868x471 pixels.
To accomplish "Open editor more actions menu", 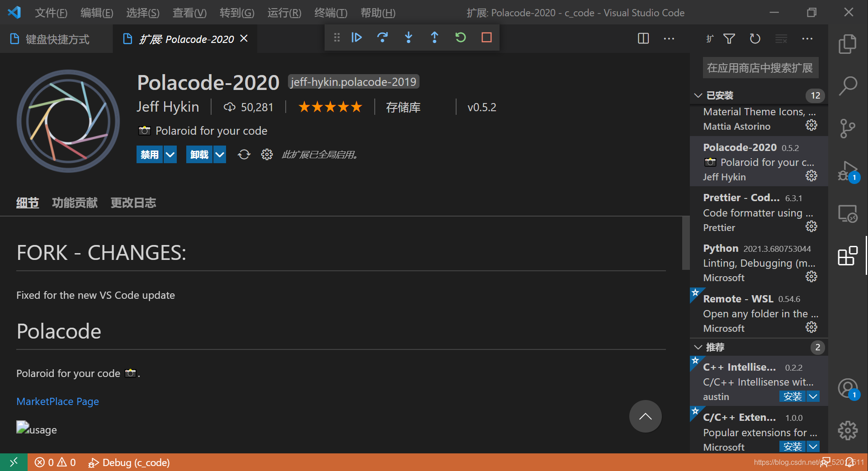I will pos(669,38).
